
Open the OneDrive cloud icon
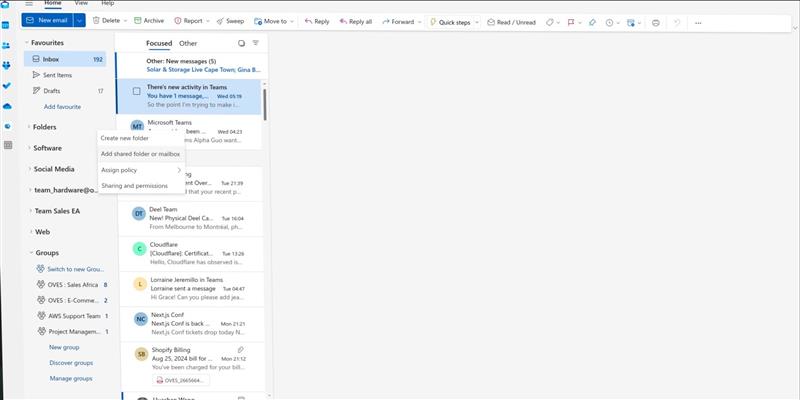pyautogui.click(x=7, y=106)
